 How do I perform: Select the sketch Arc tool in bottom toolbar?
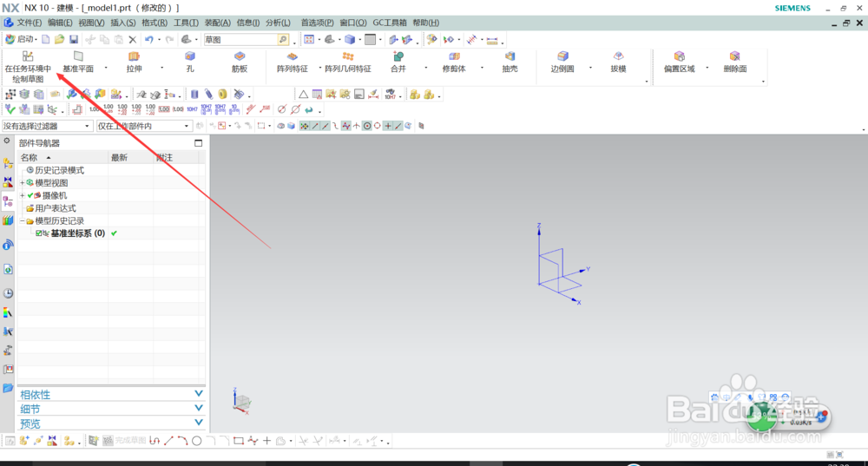click(x=182, y=441)
